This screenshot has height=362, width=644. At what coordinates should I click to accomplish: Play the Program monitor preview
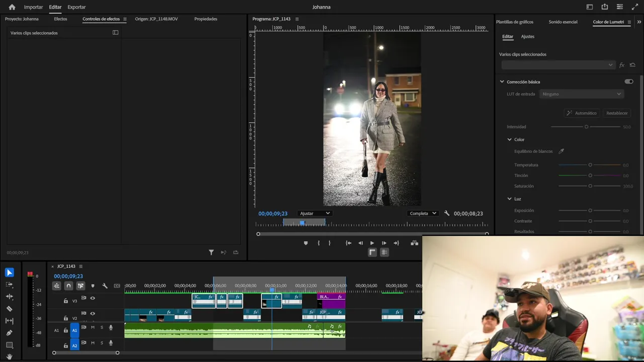pyautogui.click(x=372, y=243)
